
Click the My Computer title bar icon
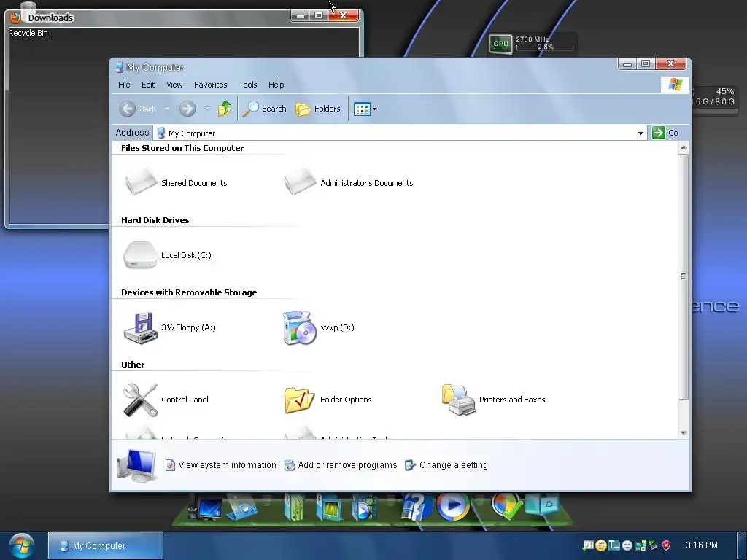coord(120,67)
